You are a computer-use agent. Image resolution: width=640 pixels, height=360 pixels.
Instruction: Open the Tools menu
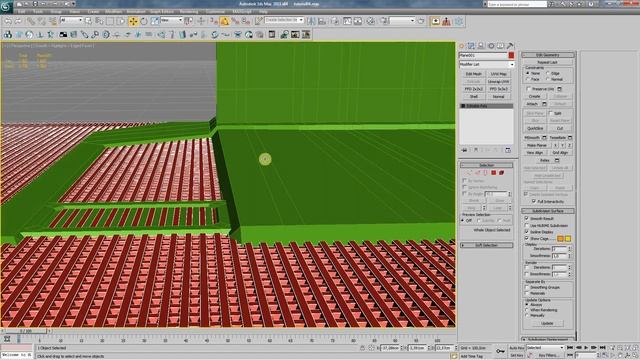[38, 12]
